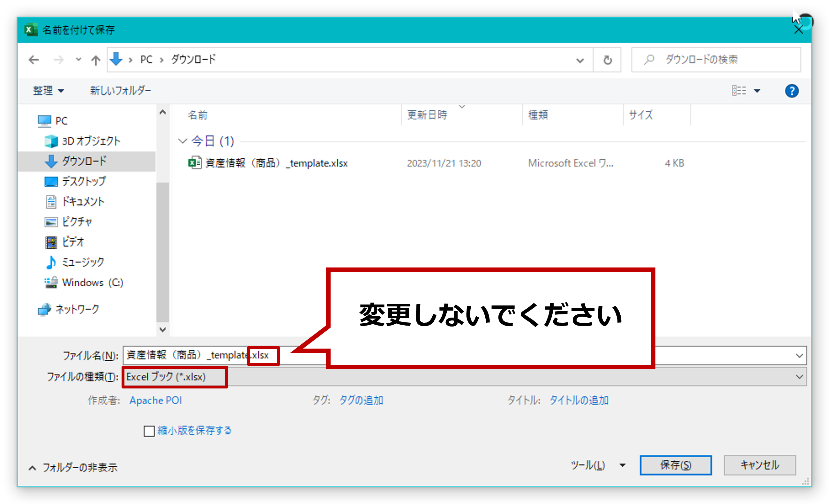Expand the ファイルの種類 dropdown
Screen dimensions: 829x504
point(799,377)
